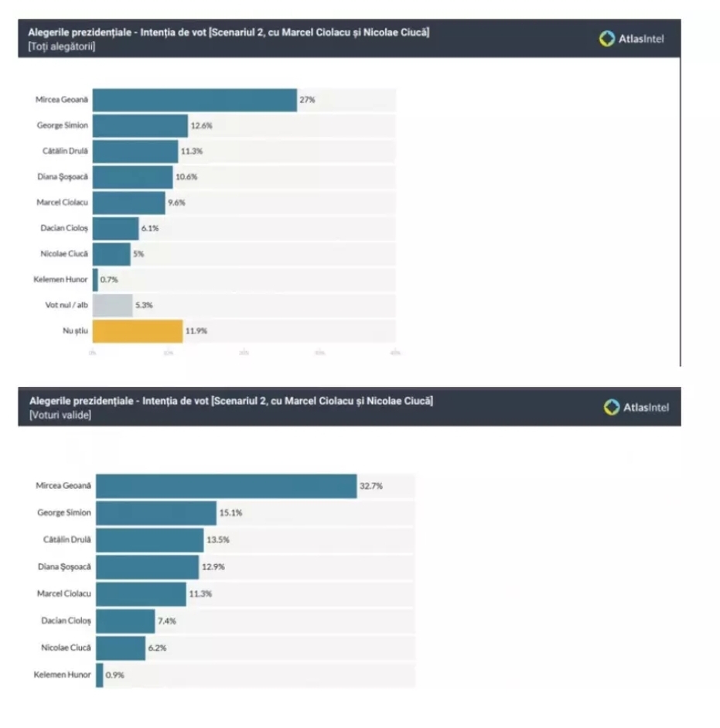This screenshot has height=728, width=720.
Task: Select Mircea Geoană's 27% bar
Action: 195,100
